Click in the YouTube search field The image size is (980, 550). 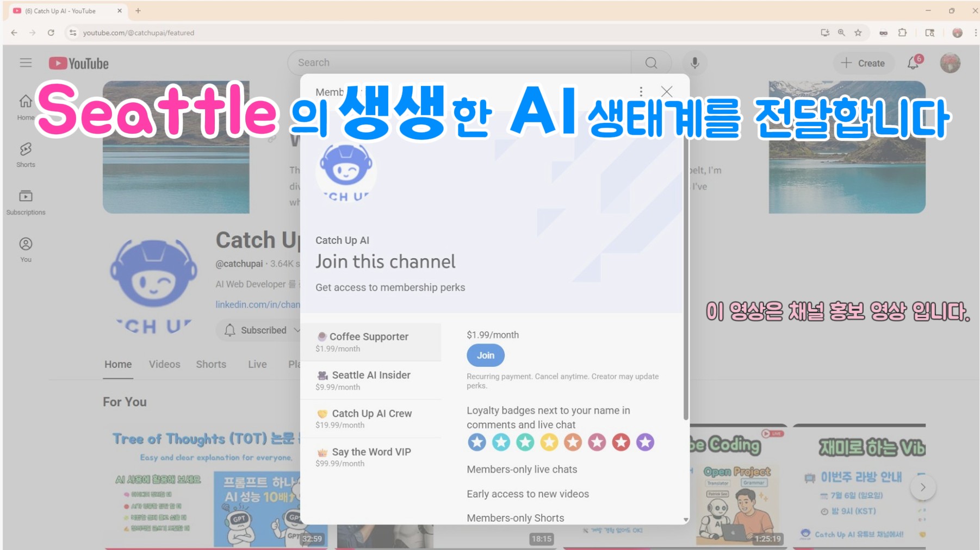pos(460,63)
